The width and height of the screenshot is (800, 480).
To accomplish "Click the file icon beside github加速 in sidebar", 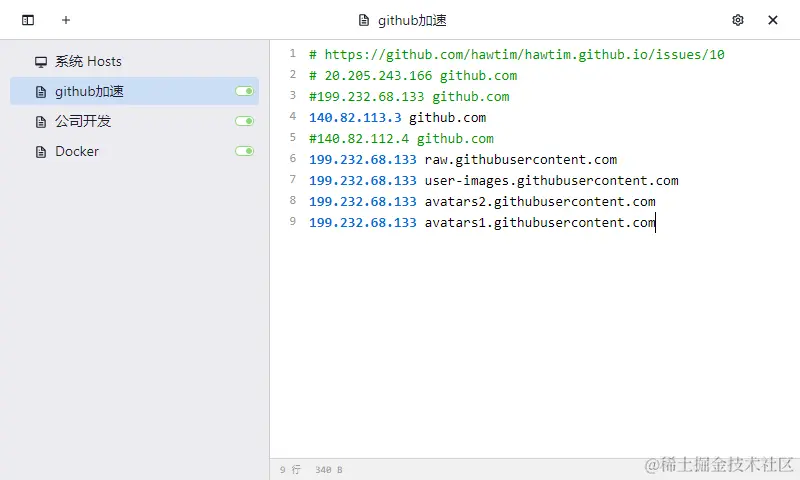I will [41, 92].
